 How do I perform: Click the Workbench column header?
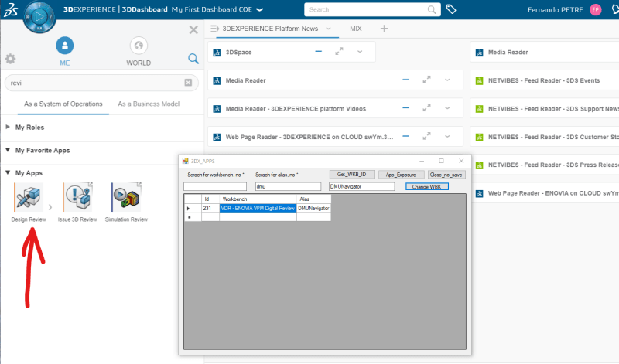click(258, 199)
